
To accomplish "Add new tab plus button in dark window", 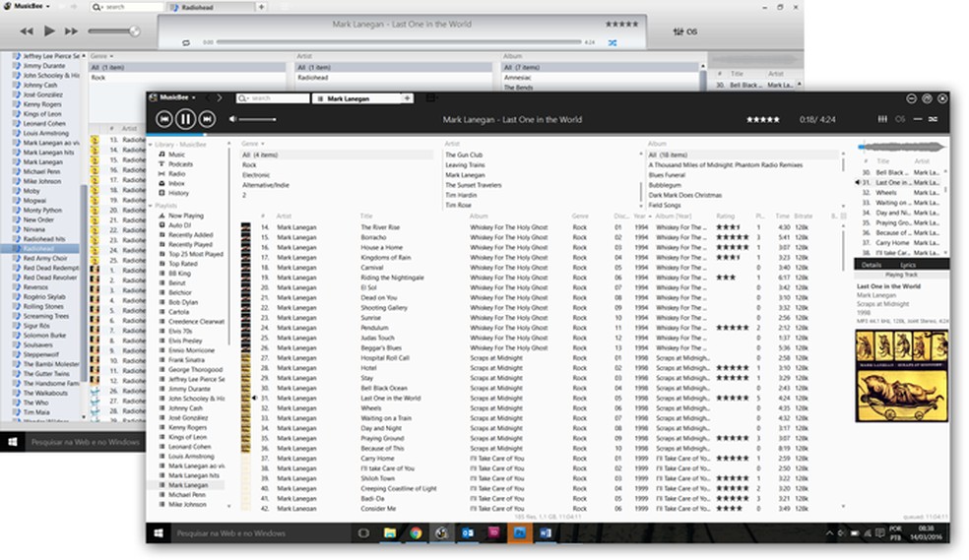I will (x=408, y=98).
